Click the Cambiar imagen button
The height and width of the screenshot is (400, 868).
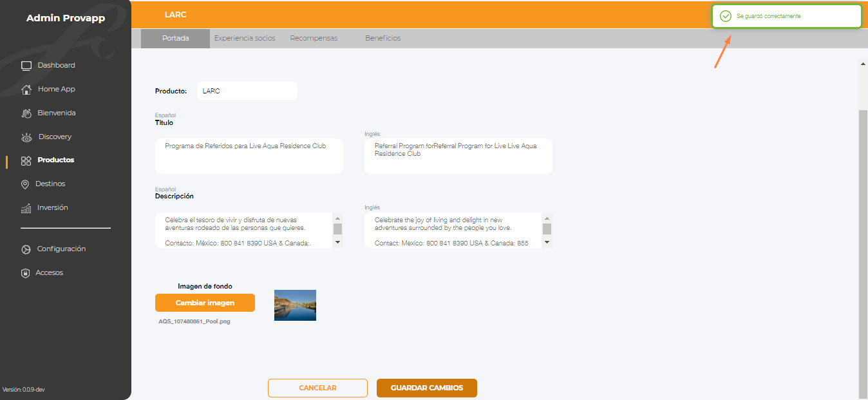point(205,303)
